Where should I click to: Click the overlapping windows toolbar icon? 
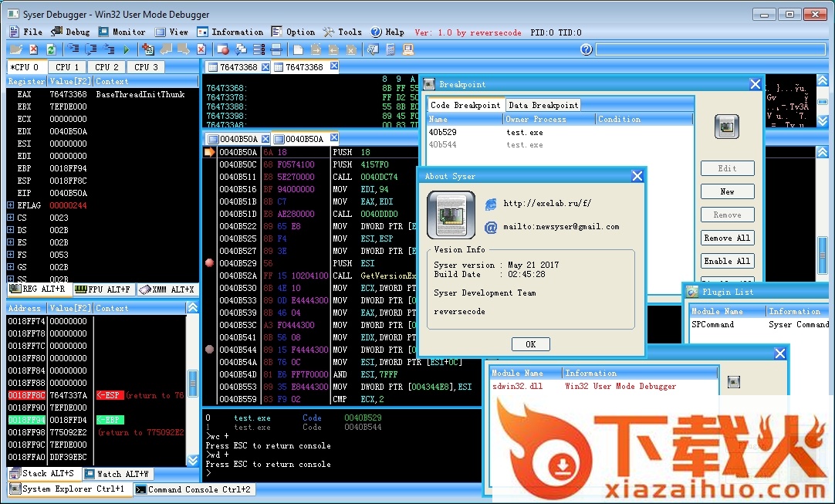[242, 49]
